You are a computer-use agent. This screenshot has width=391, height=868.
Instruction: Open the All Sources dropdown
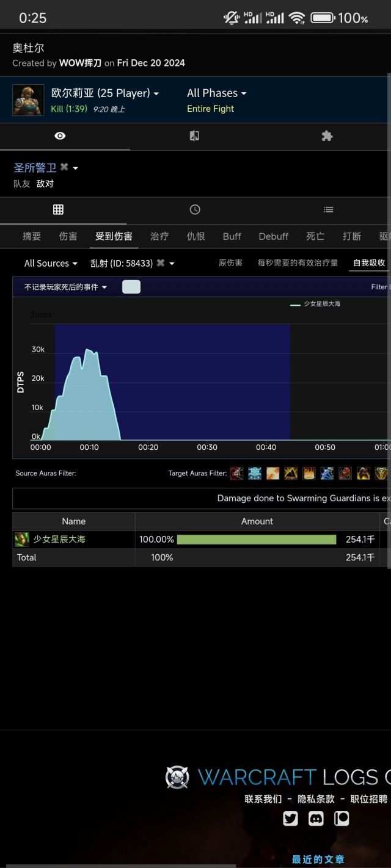click(51, 263)
